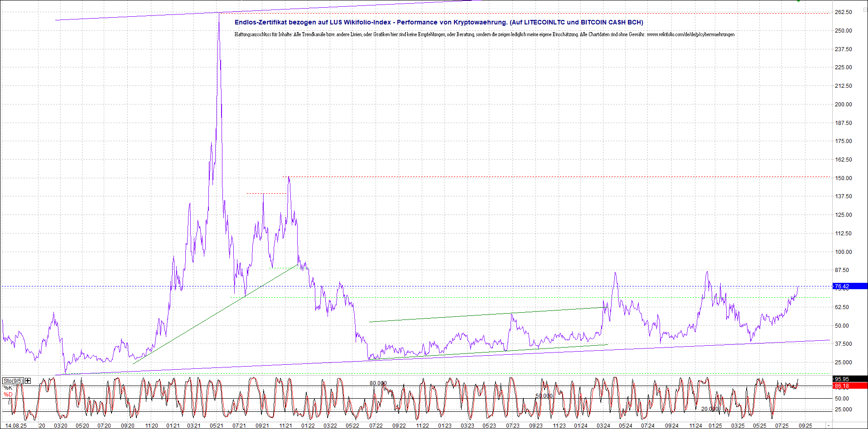
Task: Click the green triangle marker at top edge
Action: tap(798, 1)
